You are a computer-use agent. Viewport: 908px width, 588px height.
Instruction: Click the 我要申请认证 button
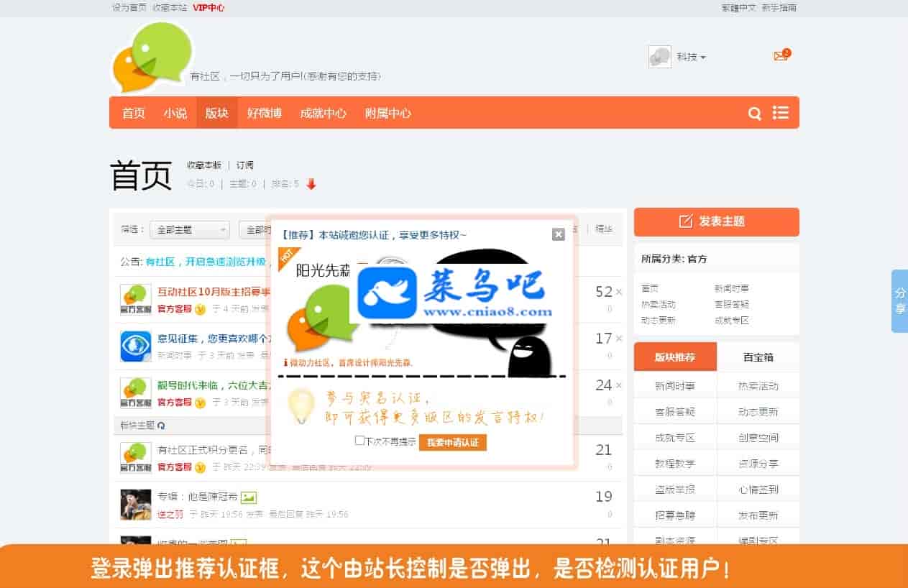452,442
